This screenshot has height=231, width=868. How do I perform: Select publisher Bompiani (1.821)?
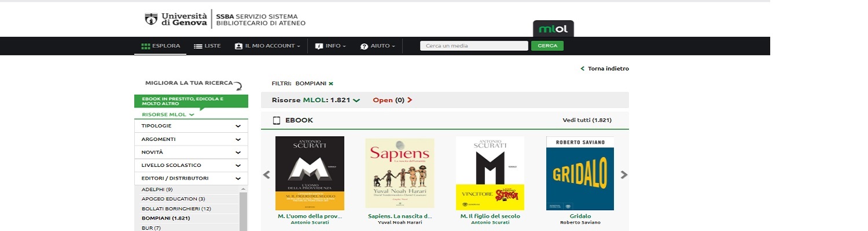point(165,218)
